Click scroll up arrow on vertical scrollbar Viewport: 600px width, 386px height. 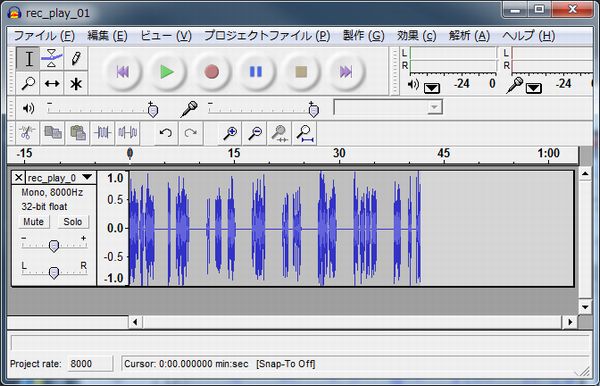(585, 174)
